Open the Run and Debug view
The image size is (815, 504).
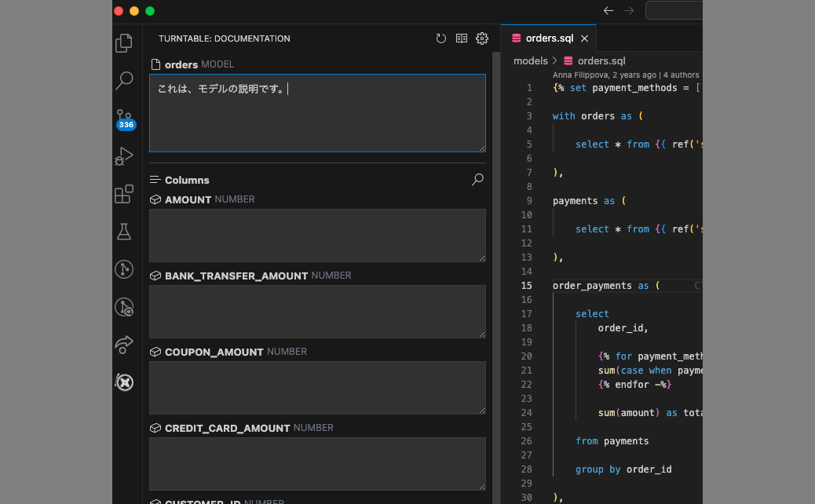pos(124,156)
